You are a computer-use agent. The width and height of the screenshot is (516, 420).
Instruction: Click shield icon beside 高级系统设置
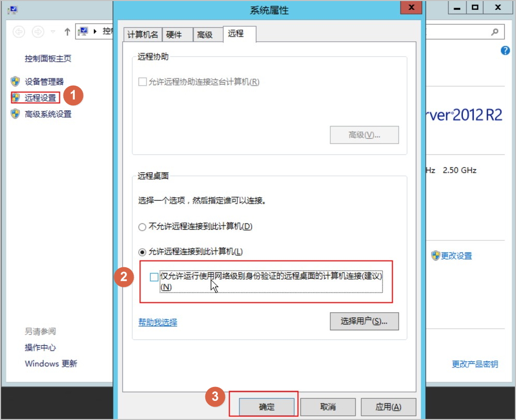coord(15,114)
